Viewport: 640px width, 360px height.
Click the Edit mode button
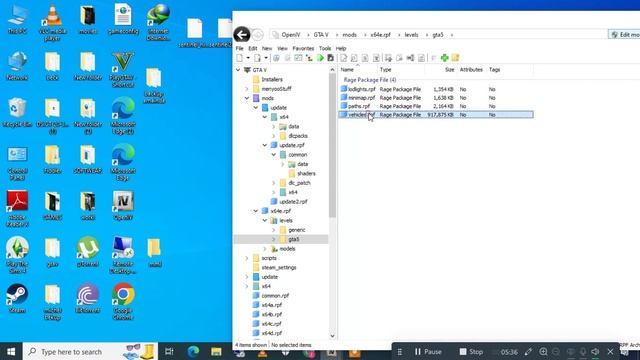[624, 35]
